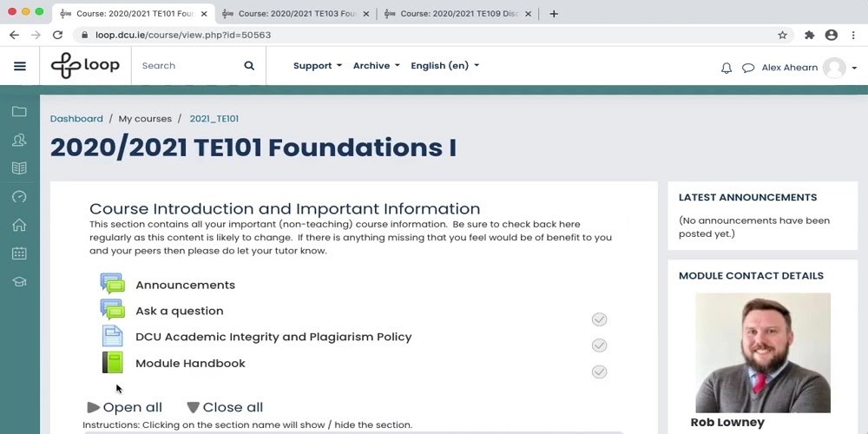Click the calendar icon in sidebar
Viewport: 868px width, 434px height.
coord(19,253)
